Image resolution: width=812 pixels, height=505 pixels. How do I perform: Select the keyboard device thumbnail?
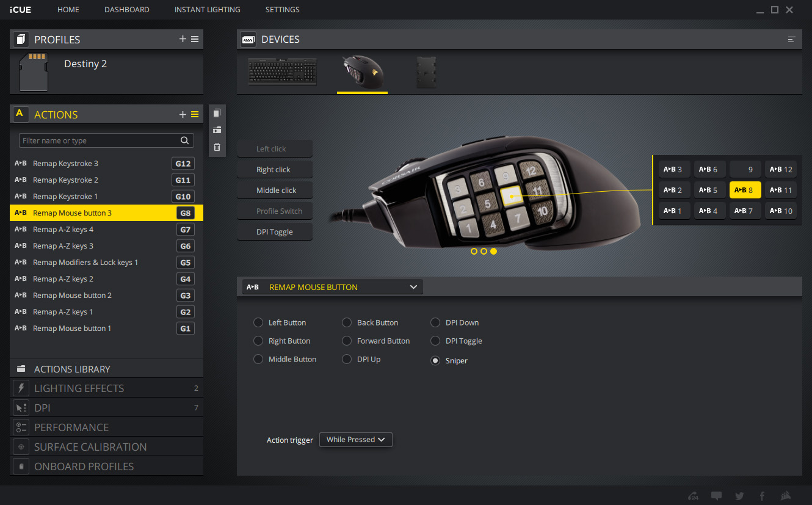click(283, 72)
